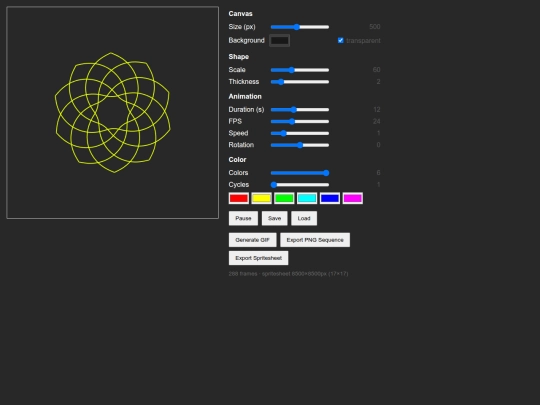The image size is (540, 405).
Task: Set the Cycles slider
Action: pos(300,185)
